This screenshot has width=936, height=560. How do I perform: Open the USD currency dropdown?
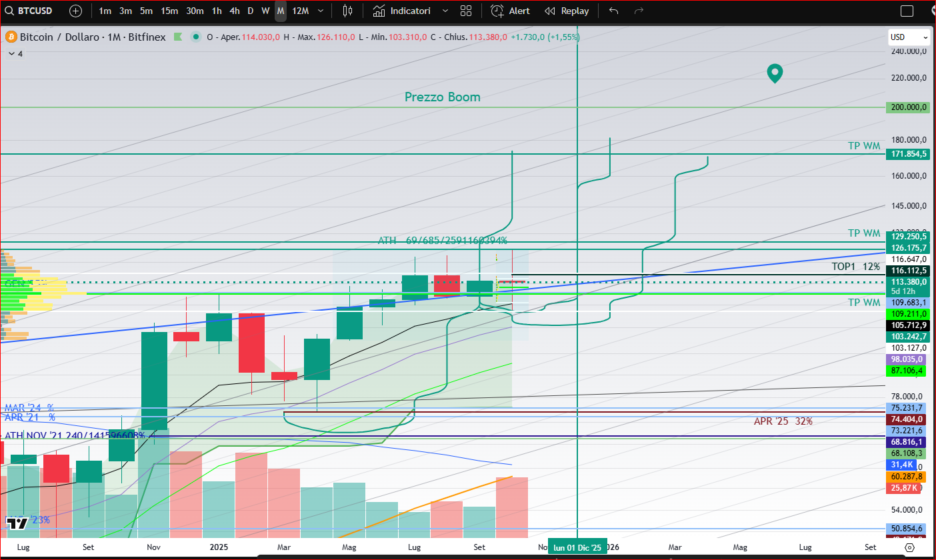click(908, 37)
